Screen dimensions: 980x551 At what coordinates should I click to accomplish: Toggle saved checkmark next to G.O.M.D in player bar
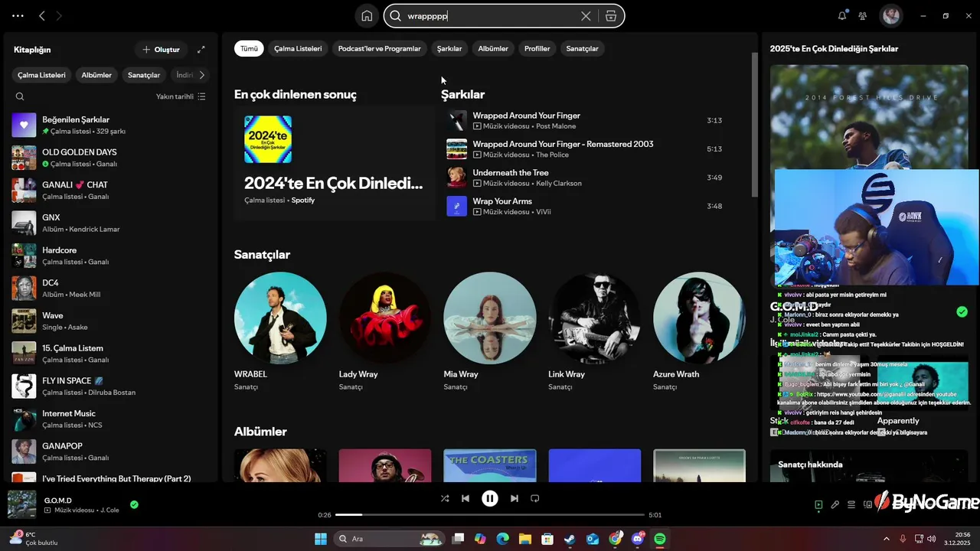tap(134, 504)
